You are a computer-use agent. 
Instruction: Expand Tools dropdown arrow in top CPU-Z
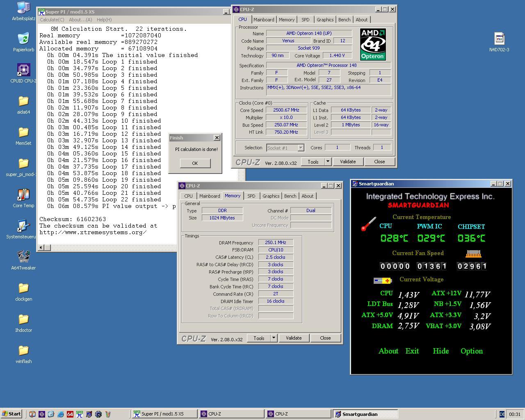coord(328,162)
